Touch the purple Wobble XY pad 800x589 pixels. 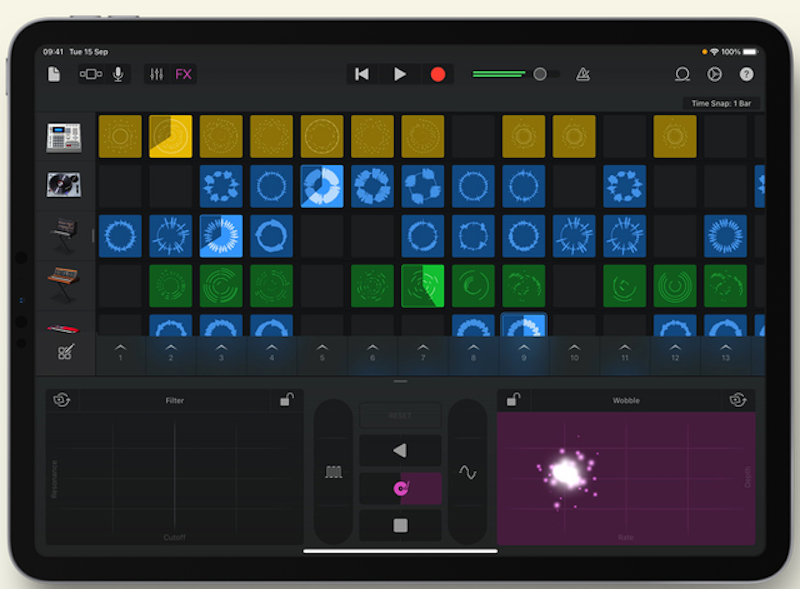point(626,479)
